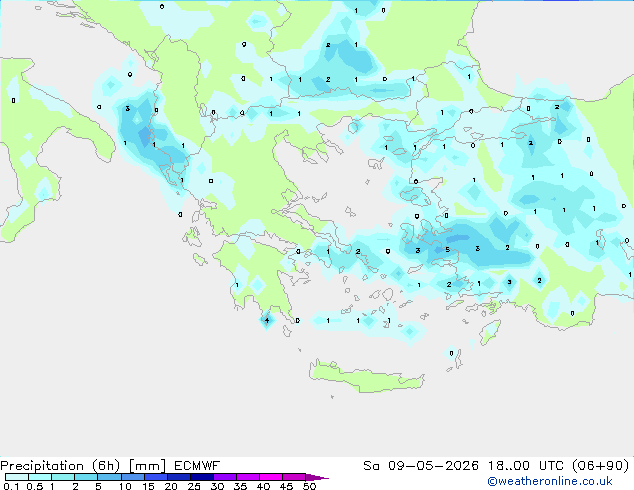
Task: Choose the 25–30 mm navy legend swatch
Action: [201, 477]
